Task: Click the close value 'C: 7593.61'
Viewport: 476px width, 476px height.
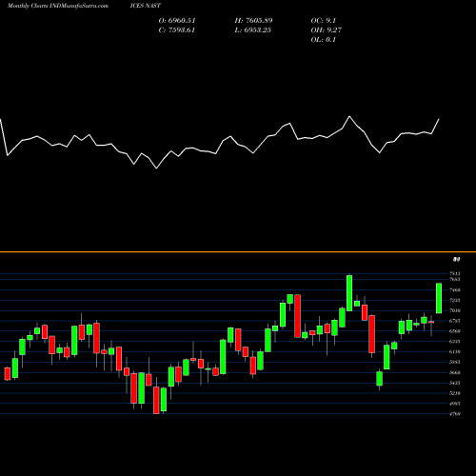Action: coord(176,30)
